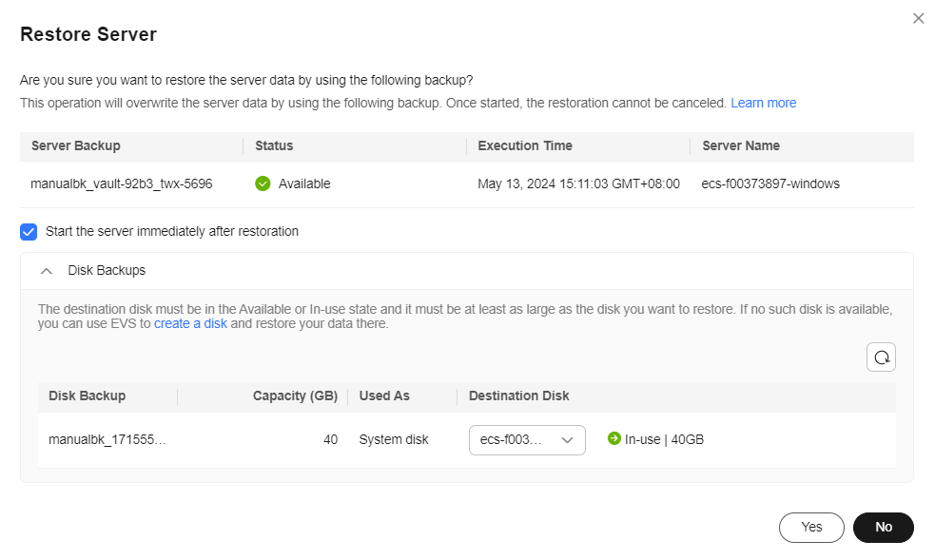Click server name ecs-f00373897-windows
Viewport: 935px width, 560px height.
point(770,183)
